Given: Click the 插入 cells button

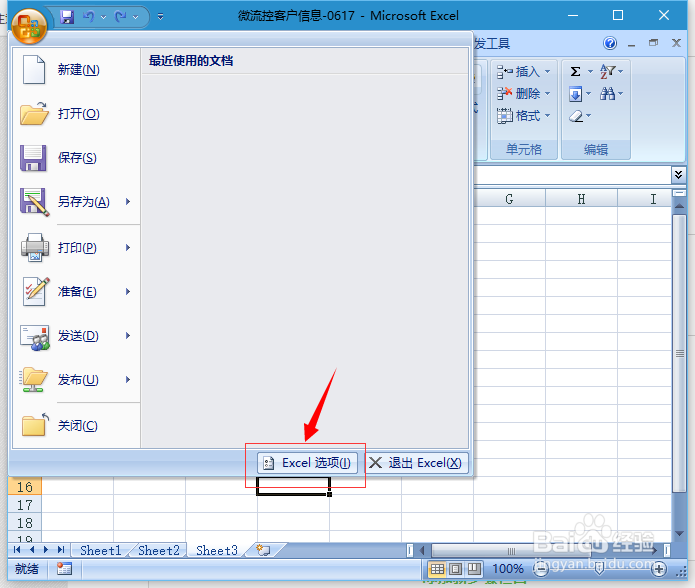Looking at the screenshot, I should click(523, 71).
